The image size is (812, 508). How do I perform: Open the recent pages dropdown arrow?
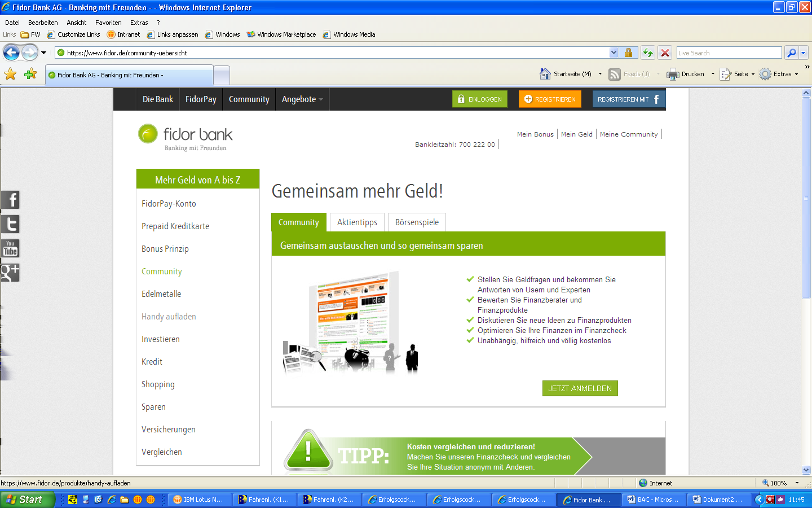43,52
